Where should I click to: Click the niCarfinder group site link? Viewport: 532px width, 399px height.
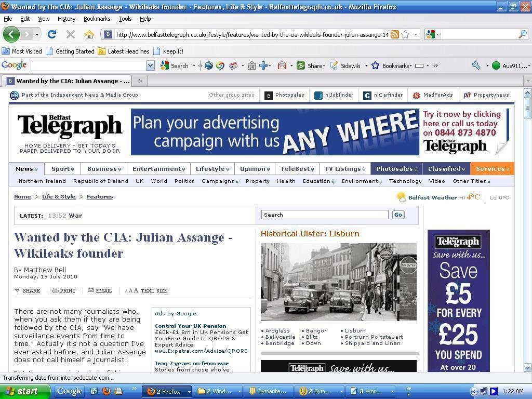pyautogui.click(x=383, y=95)
